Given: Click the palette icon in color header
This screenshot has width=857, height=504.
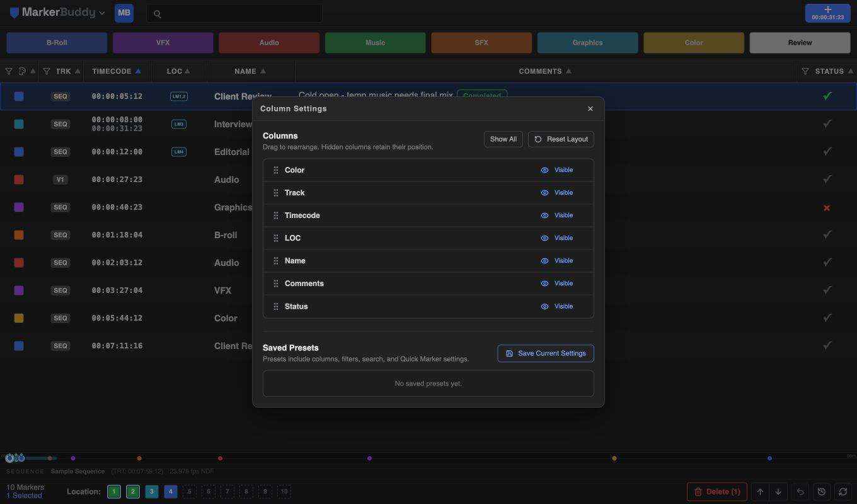Looking at the screenshot, I should coord(22,71).
